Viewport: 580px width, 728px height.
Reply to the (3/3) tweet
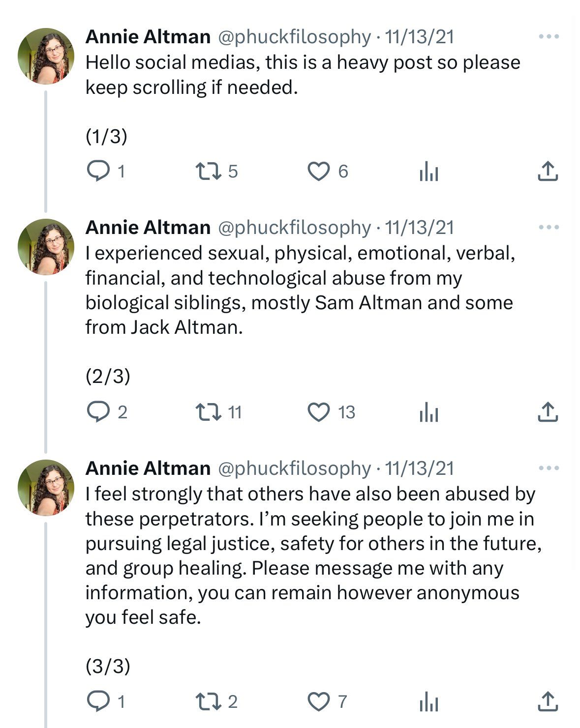98,701
